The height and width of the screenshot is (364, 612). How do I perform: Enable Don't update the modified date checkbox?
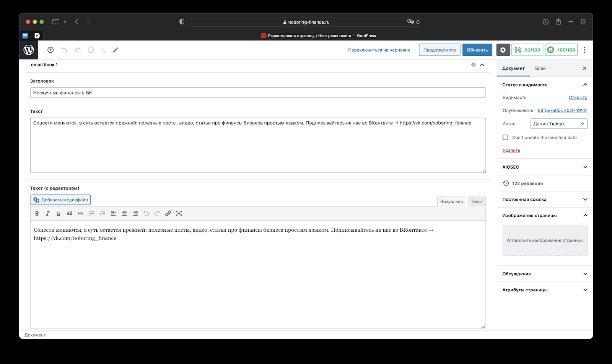point(505,137)
